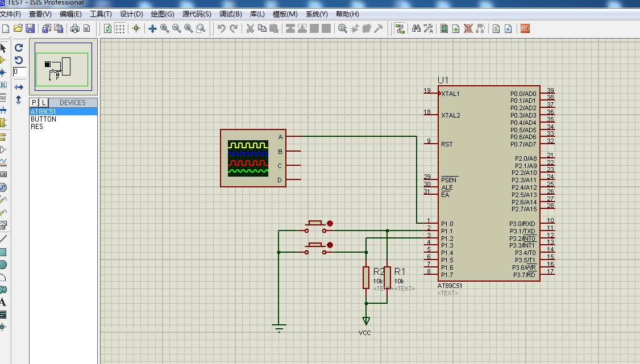This screenshot has width=640, height=364.
Task: Zoom to a selected area
Action: click(x=201, y=28)
